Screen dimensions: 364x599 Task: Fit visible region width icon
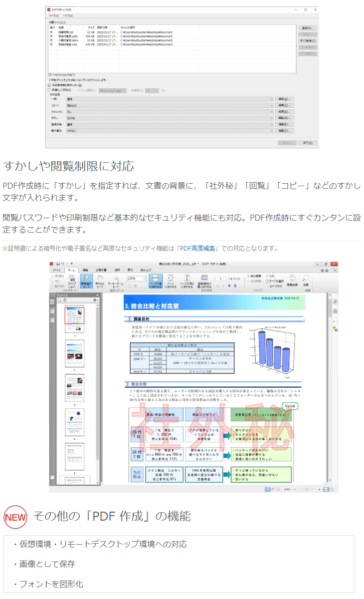(x=205, y=282)
